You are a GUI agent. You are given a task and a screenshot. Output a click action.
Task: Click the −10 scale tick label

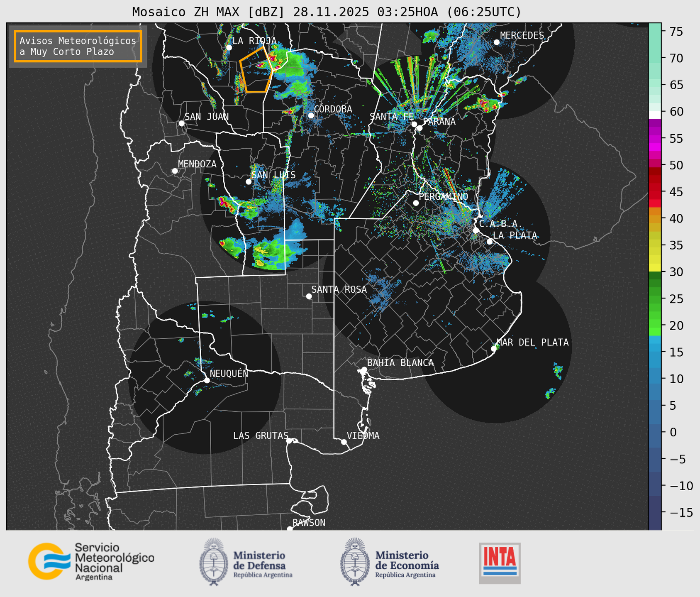pos(681,486)
